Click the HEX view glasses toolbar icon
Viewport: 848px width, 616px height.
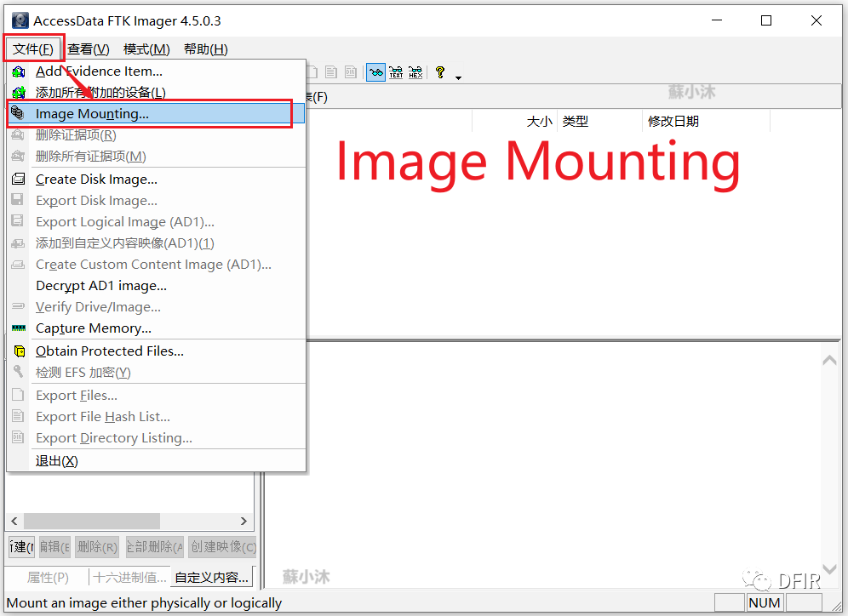[x=415, y=71]
